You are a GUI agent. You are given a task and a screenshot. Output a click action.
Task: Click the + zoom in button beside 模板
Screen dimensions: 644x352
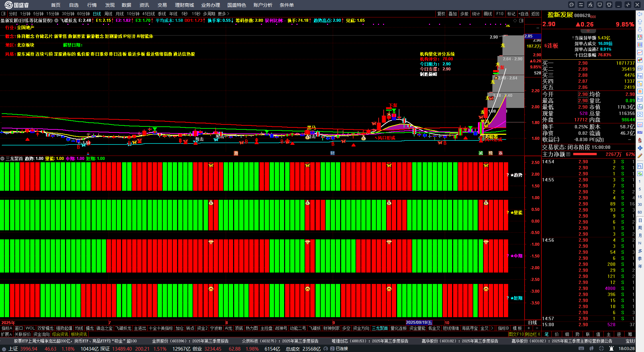529,328
